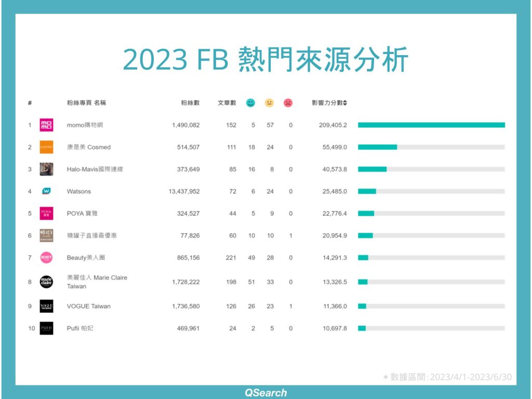Viewport: 532px width, 399px height.
Task: Click the 粉絲專頁 名稱 column header
Action: coord(86,103)
